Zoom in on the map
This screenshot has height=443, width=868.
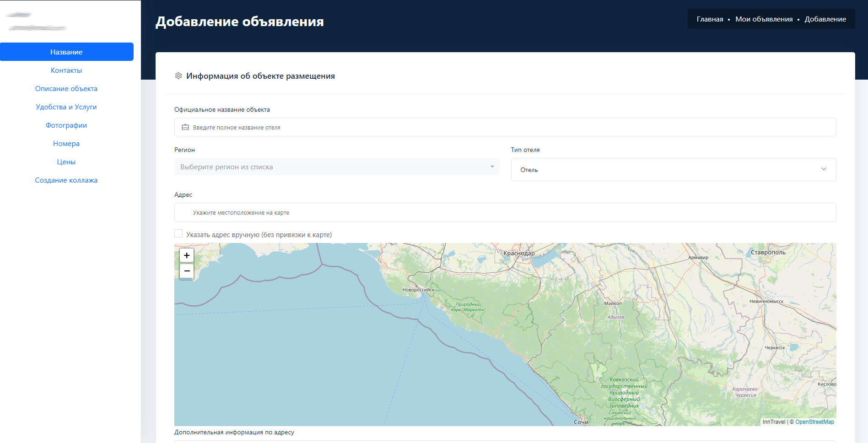187,255
